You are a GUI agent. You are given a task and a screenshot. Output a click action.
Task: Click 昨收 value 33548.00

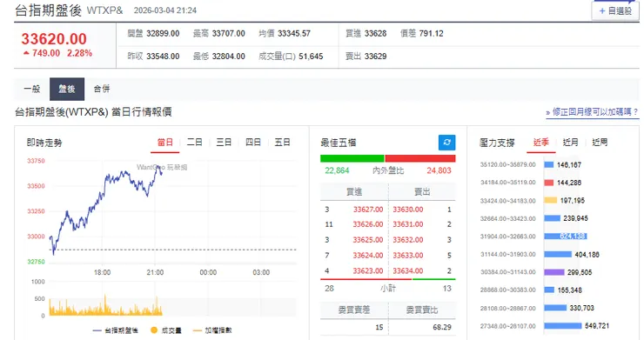[163, 57]
